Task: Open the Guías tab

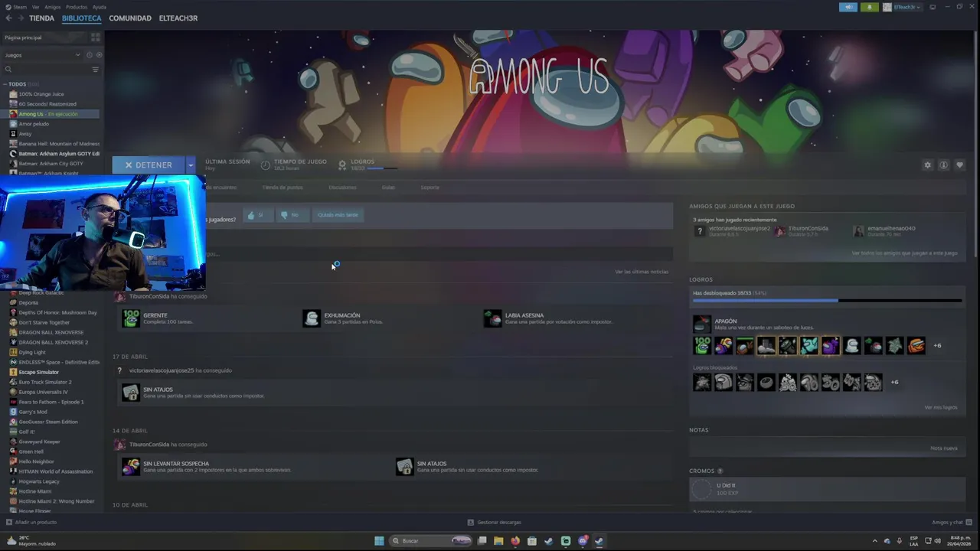Action: coord(388,187)
